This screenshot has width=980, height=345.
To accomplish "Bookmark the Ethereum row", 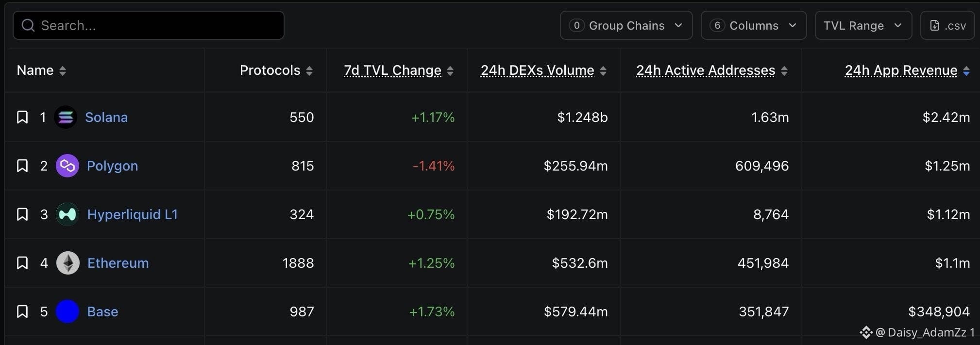I will (x=22, y=263).
